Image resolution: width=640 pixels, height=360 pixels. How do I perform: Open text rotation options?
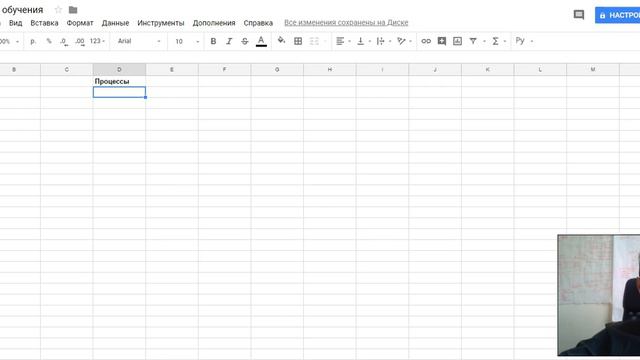401,41
